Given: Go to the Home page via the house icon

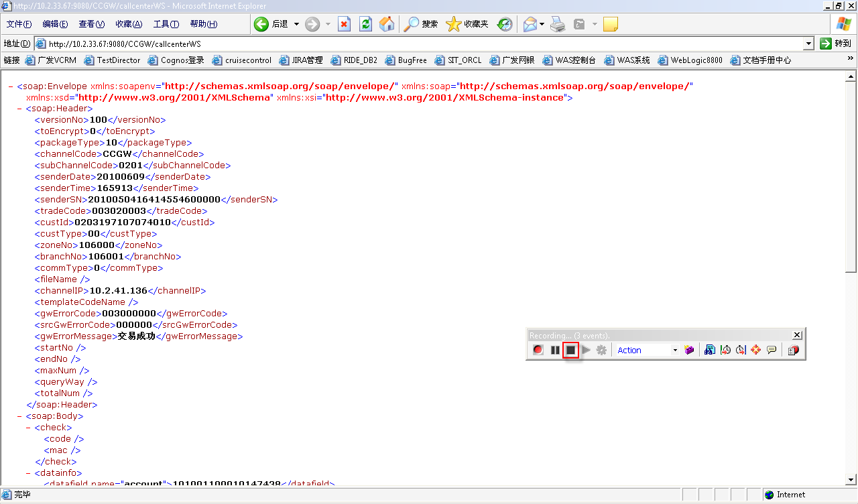Looking at the screenshot, I should pos(387,24).
